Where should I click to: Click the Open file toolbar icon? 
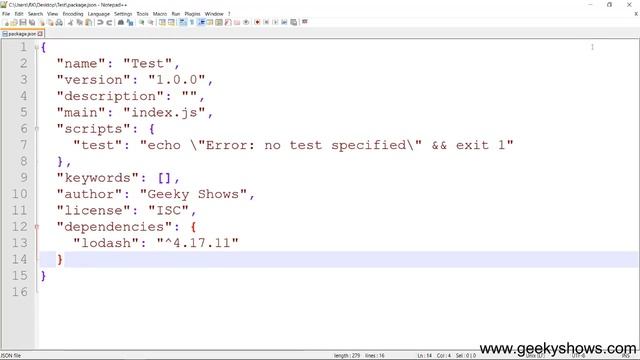click(x=14, y=22)
